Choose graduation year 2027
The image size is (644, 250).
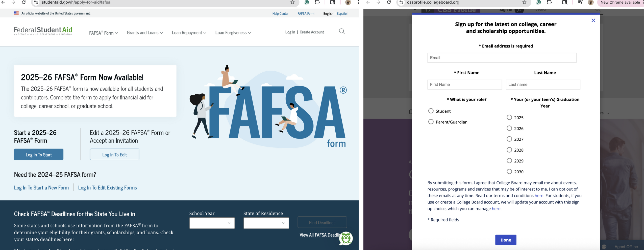509,139
